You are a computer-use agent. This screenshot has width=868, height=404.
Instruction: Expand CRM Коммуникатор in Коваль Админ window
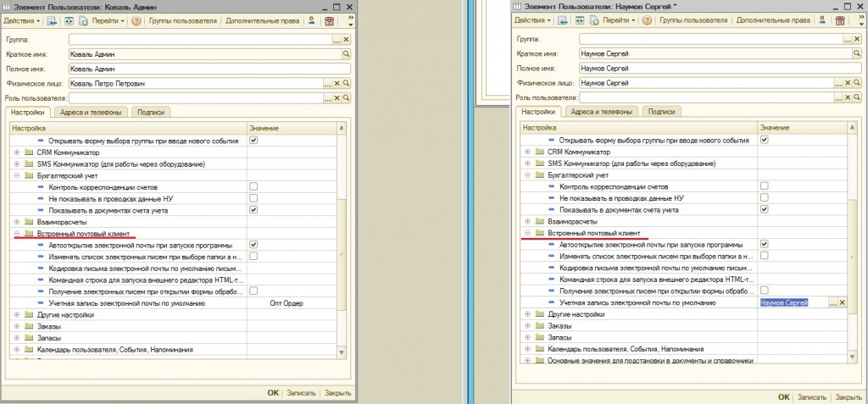pos(17,152)
